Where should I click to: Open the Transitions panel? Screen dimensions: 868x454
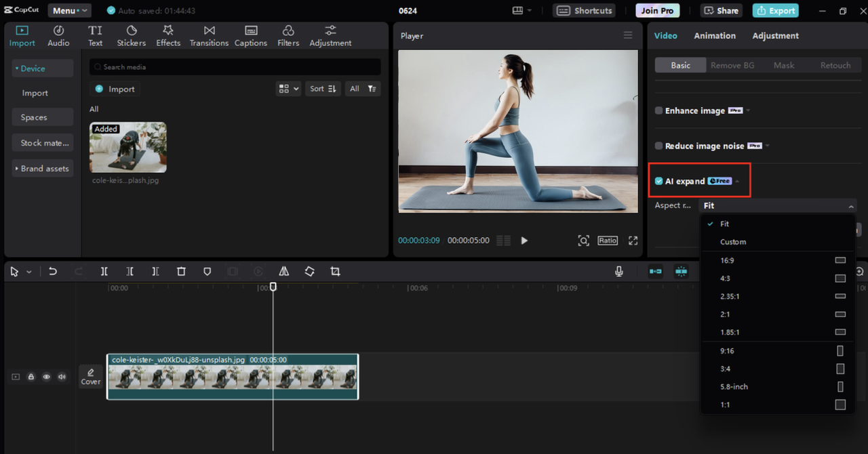[209, 36]
